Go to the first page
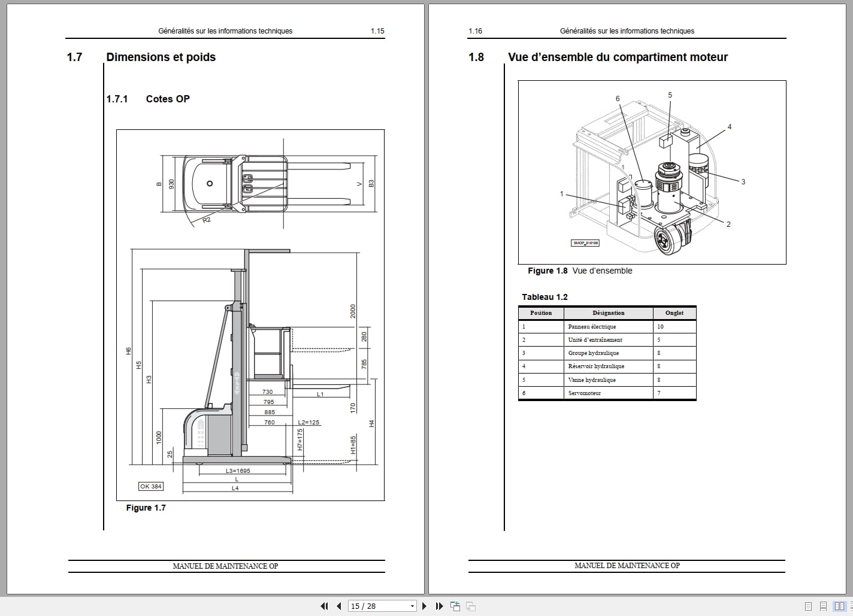The image size is (853, 616). [324, 606]
